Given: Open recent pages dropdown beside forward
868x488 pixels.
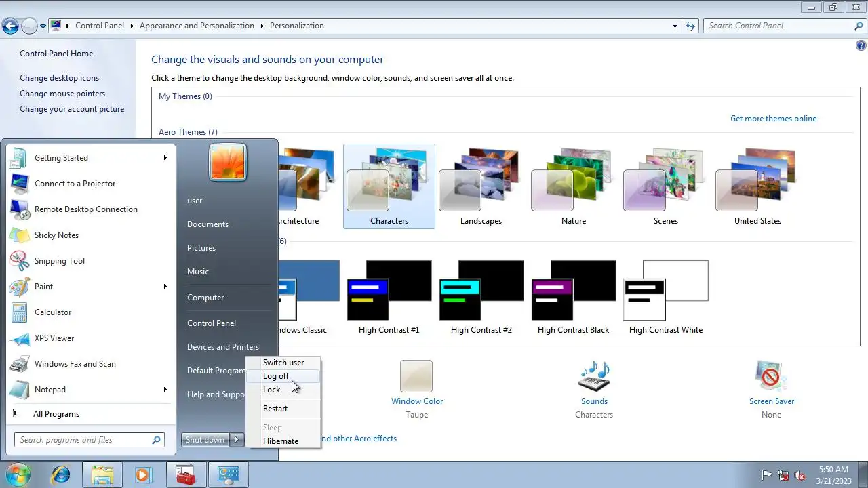Looking at the screenshot, I should (43, 26).
